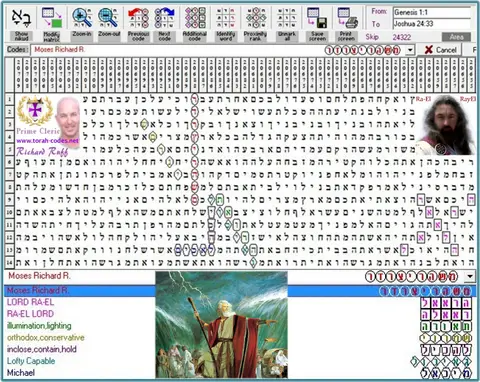480x382 pixels.
Task: Click the Cancel button
Action: point(439,50)
